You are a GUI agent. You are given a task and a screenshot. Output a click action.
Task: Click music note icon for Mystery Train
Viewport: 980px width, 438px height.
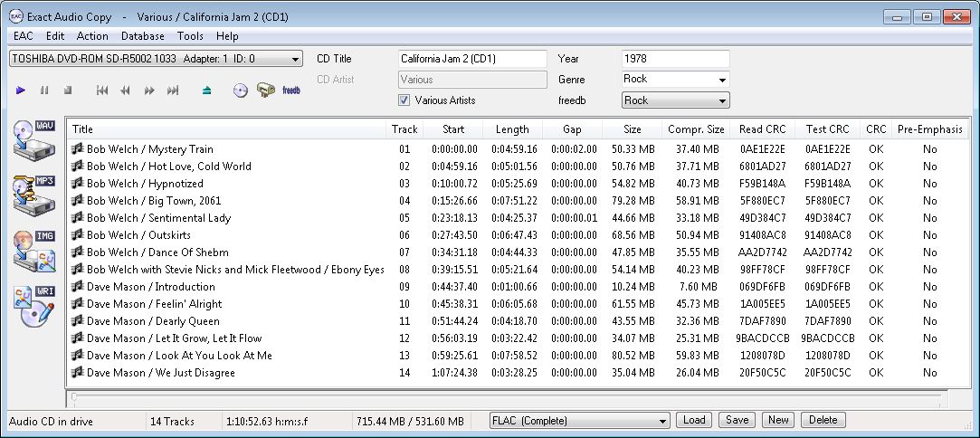pyautogui.click(x=78, y=148)
